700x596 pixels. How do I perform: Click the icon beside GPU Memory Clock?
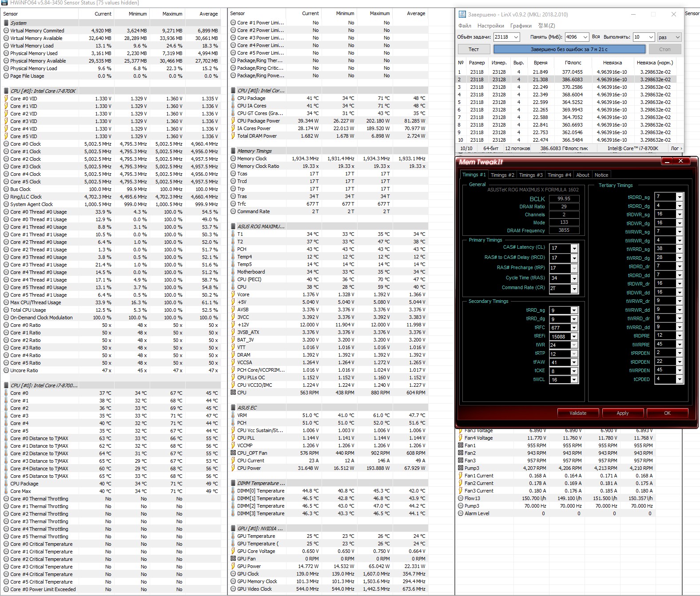233,581
